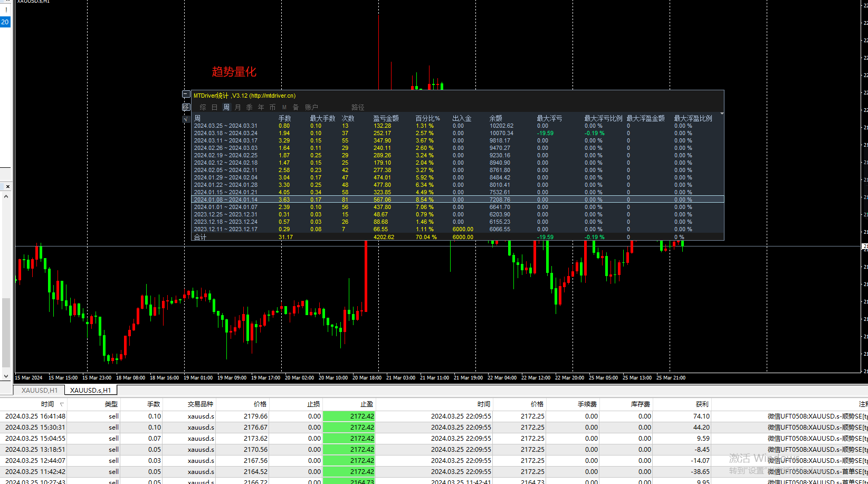Select the trade opened at 2024.03.25 13:18:51
868x484 pixels.
[434, 450]
